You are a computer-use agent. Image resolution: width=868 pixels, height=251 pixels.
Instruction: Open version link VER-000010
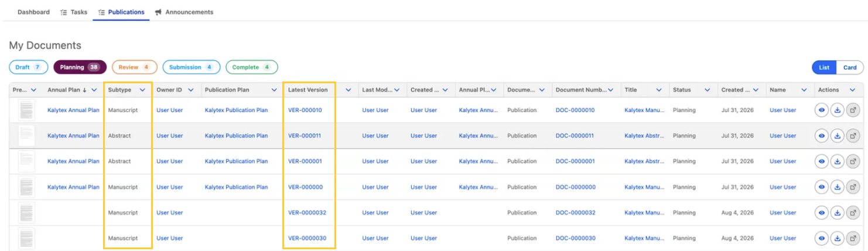point(305,110)
